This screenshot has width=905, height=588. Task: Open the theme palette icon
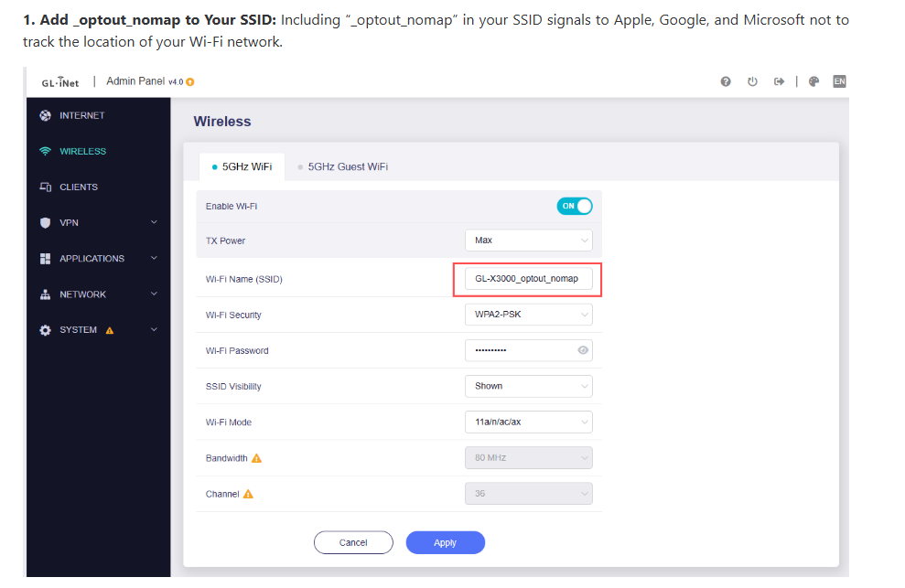813,81
